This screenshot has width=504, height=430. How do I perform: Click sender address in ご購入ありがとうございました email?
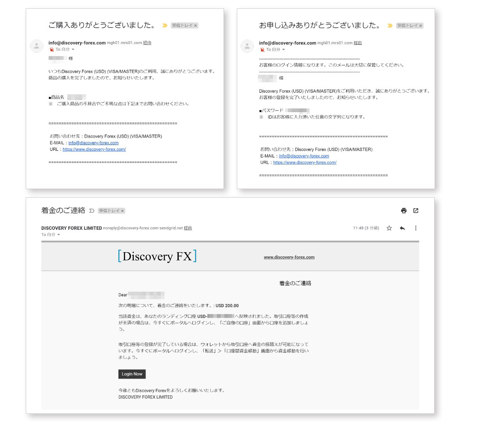(x=77, y=43)
